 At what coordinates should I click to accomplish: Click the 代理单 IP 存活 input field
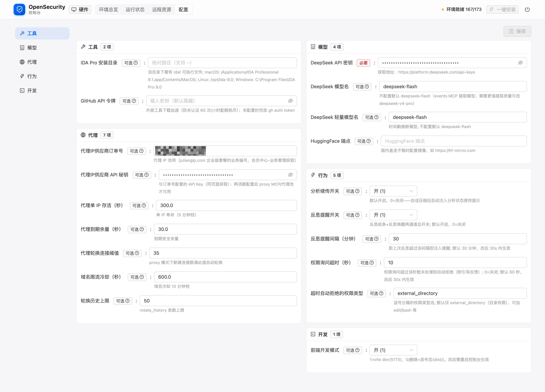(x=226, y=205)
